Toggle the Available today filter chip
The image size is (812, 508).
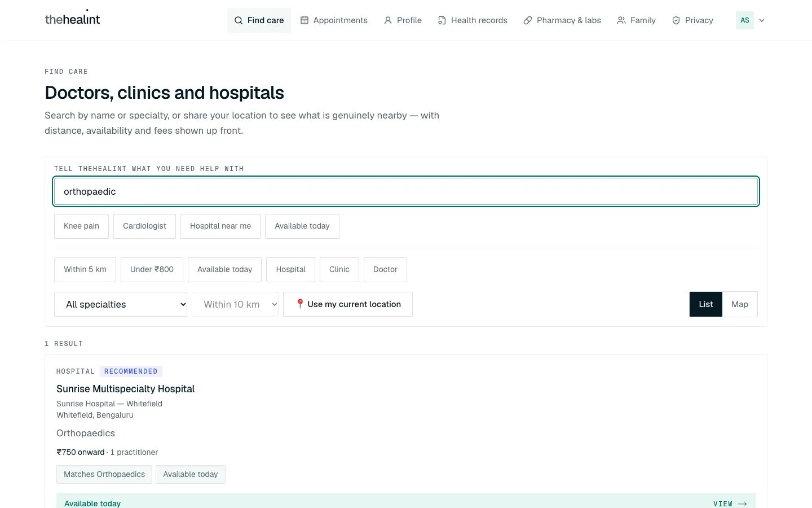224,270
